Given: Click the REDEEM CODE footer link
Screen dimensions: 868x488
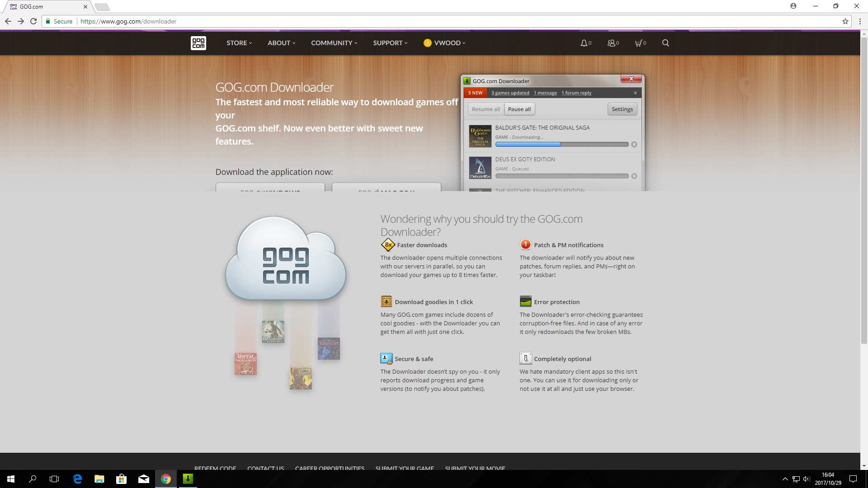Looking at the screenshot, I should point(215,468).
